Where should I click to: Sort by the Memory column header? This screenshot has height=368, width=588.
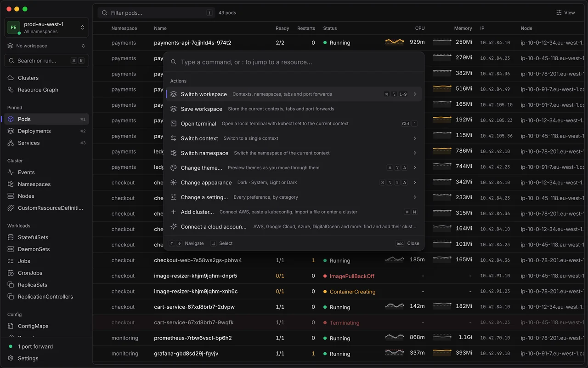pyautogui.click(x=463, y=28)
